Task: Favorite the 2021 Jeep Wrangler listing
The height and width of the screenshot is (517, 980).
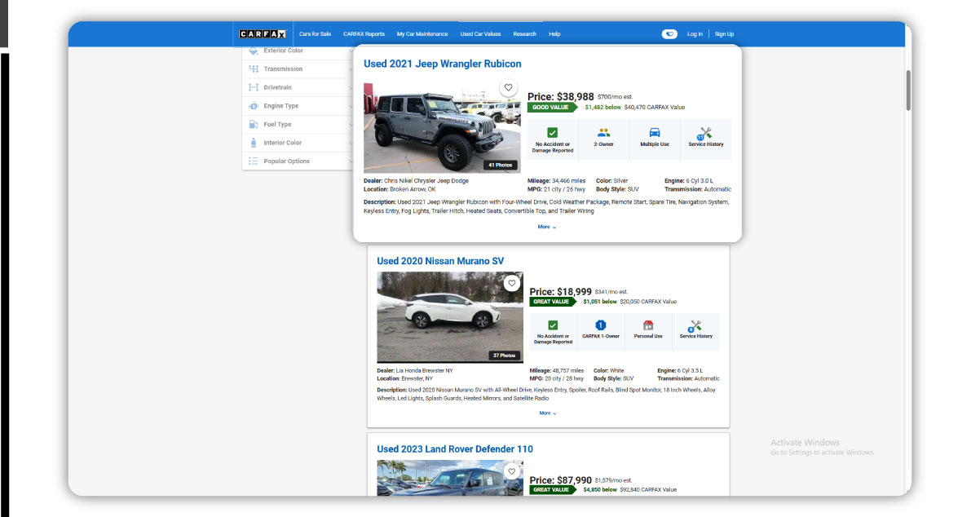Action: click(x=508, y=86)
